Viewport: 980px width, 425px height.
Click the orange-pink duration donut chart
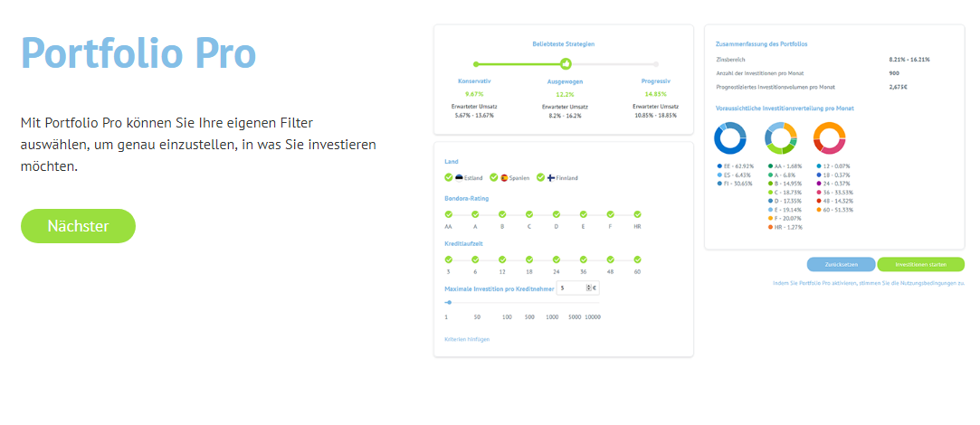(x=829, y=137)
